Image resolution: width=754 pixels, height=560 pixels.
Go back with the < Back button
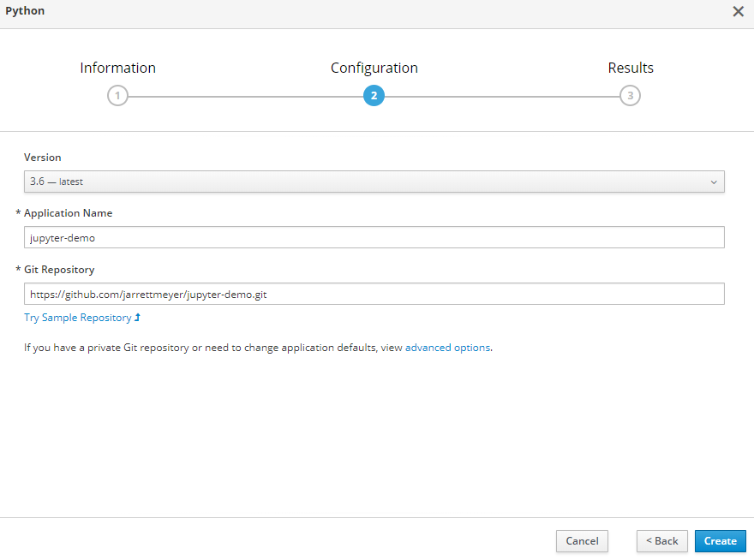tap(662, 541)
